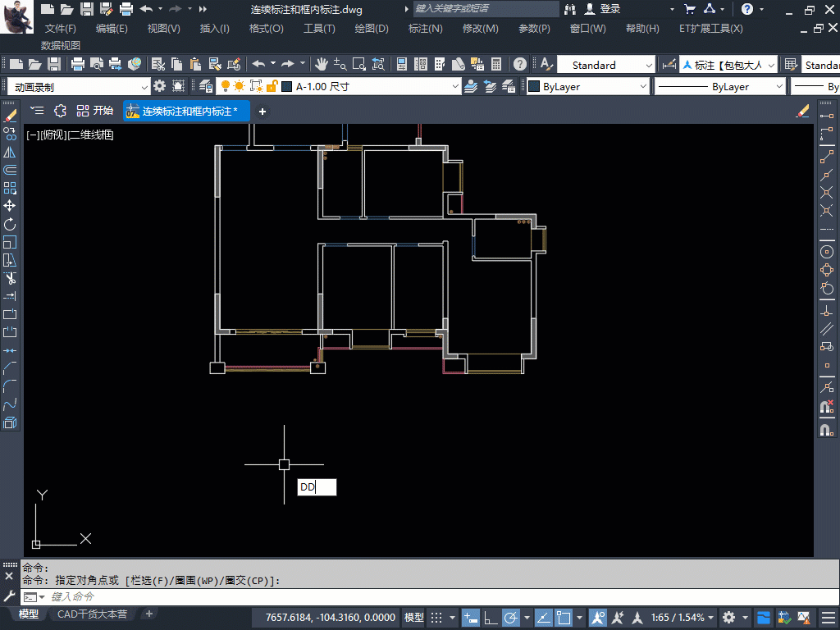Click the 登录 login button

coord(603,8)
